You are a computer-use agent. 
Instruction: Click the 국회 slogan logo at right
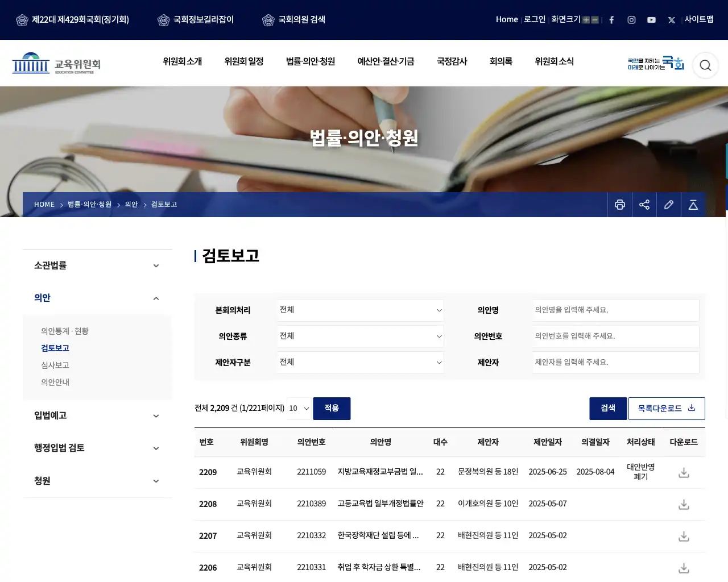click(656, 63)
